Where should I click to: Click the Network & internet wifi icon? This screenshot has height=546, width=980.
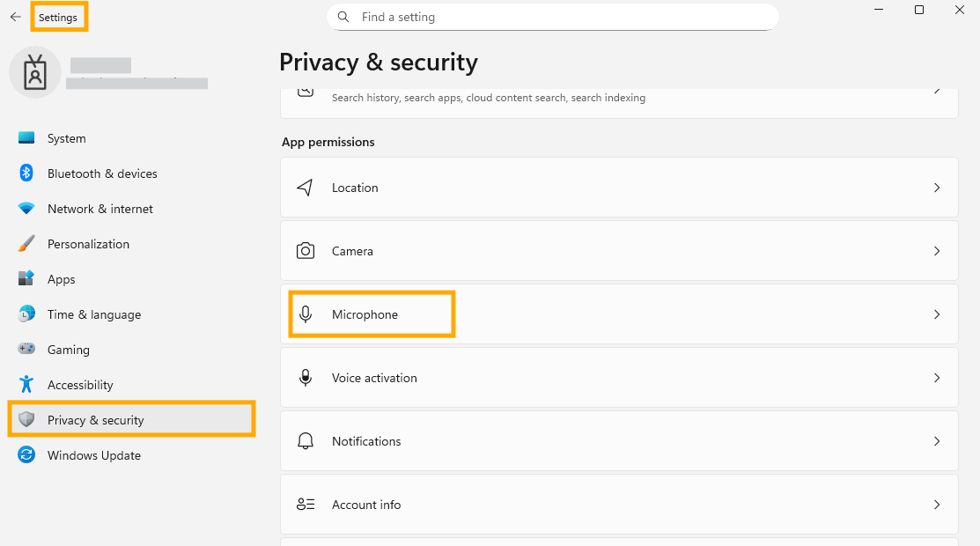(x=26, y=208)
